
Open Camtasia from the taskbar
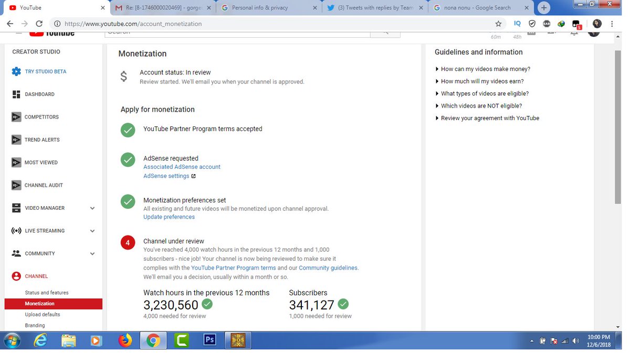pos(182,340)
